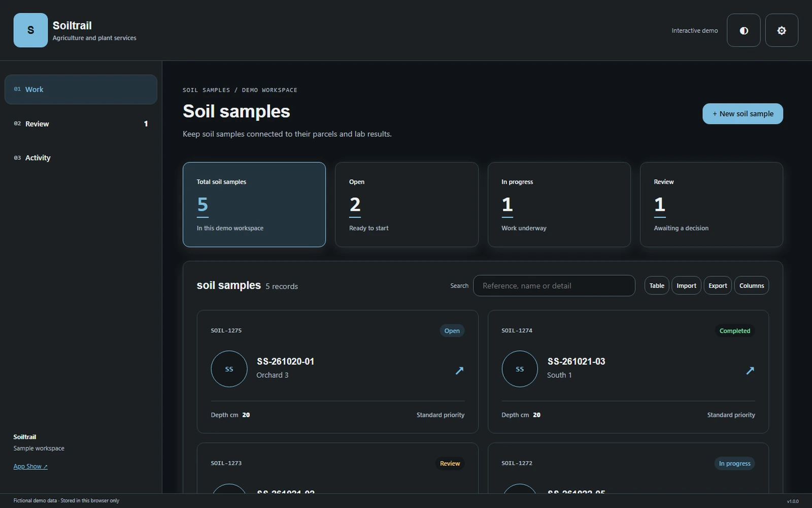This screenshot has width=812, height=508.
Task: Go to the Review navigation item
Action: (x=81, y=123)
